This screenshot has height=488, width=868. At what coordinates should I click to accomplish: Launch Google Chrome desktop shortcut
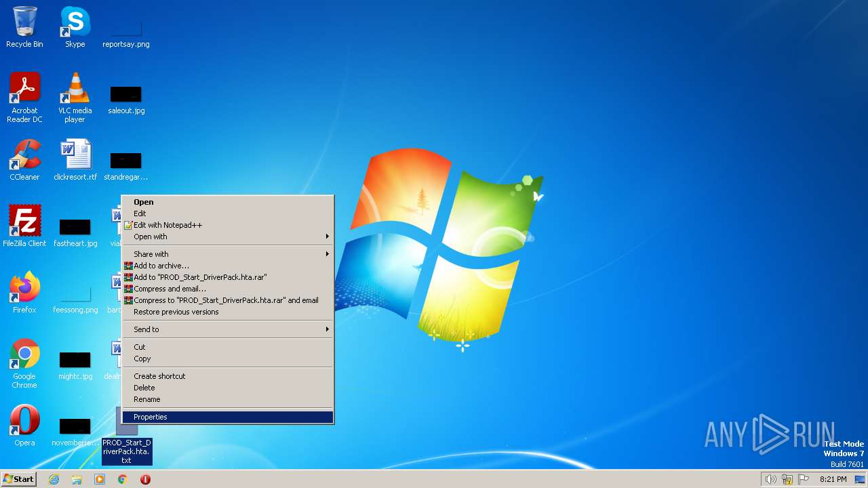[24, 364]
